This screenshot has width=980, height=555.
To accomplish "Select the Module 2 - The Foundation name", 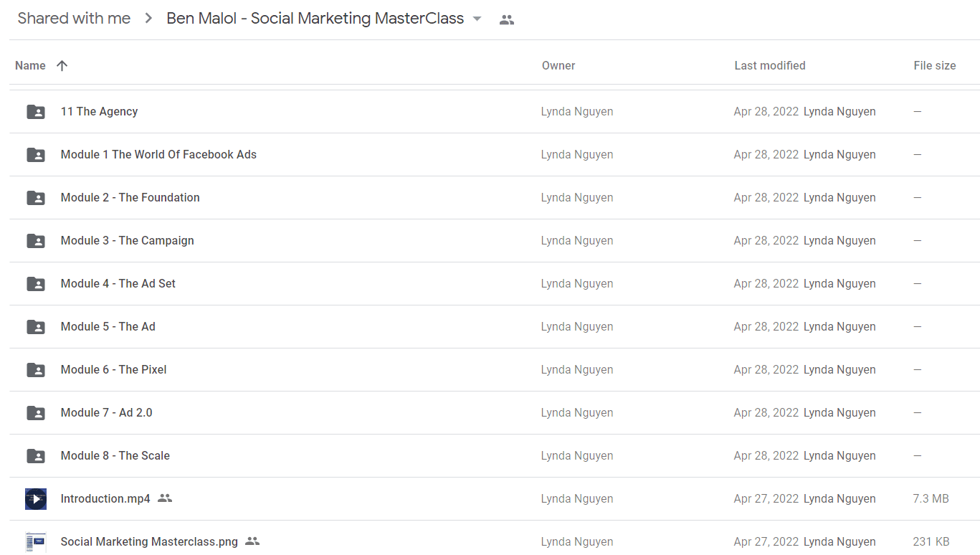I will coord(130,197).
